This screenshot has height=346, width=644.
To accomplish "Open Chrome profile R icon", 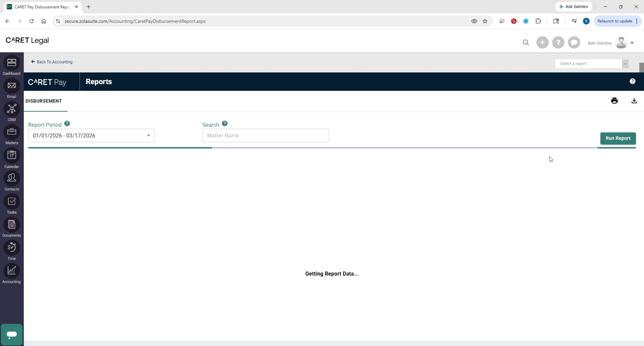I will [586, 21].
